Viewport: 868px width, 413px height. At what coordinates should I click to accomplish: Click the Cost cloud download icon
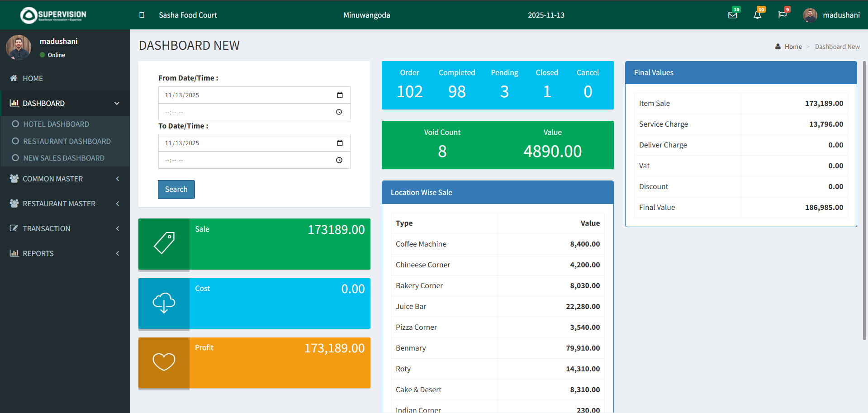tap(164, 303)
